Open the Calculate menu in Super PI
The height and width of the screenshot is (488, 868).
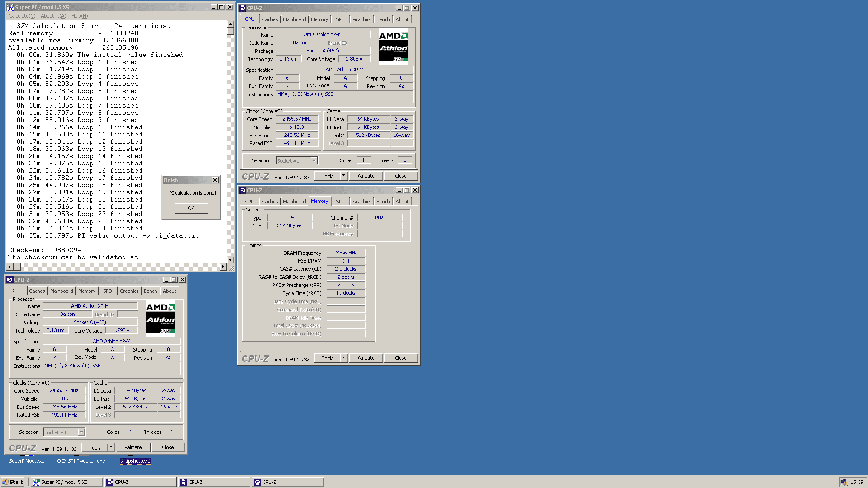pos(22,16)
